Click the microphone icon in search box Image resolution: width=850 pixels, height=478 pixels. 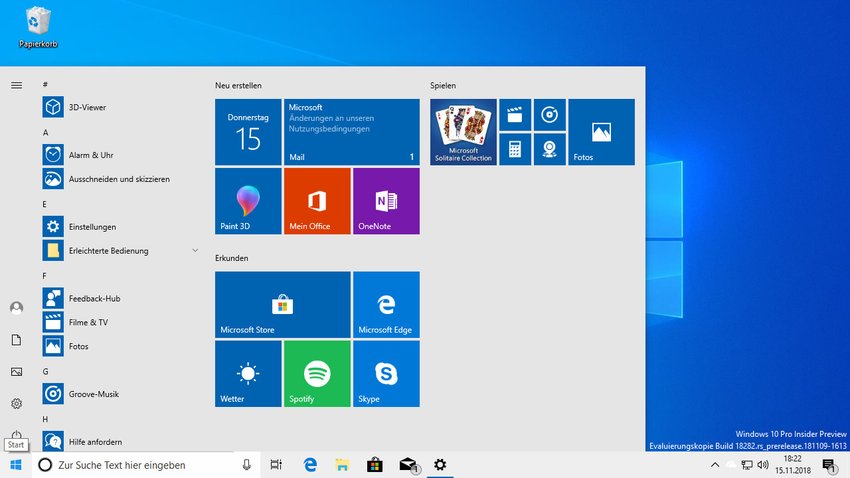[247, 464]
